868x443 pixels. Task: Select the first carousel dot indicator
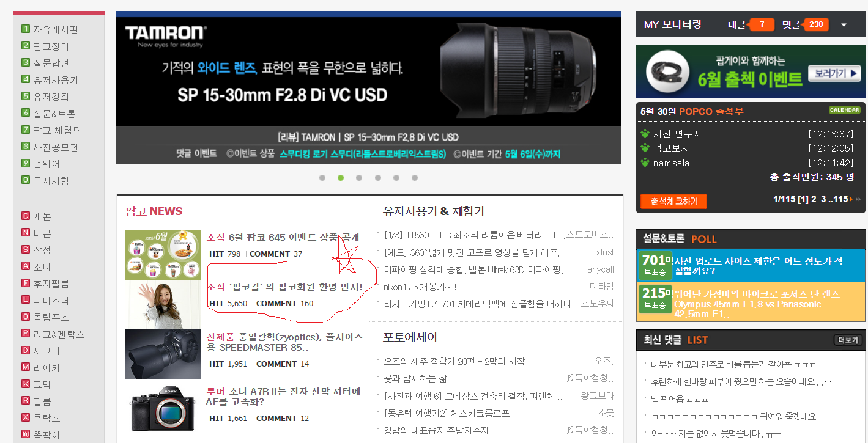[x=322, y=178]
